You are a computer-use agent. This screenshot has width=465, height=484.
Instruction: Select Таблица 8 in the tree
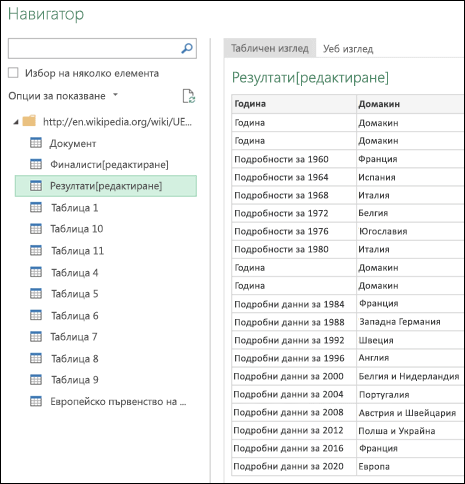75,359
